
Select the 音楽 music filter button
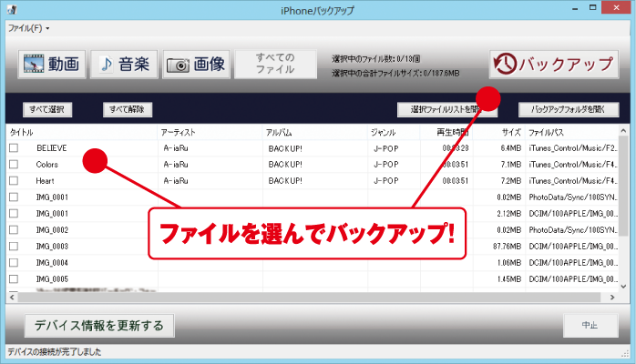(124, 65)
